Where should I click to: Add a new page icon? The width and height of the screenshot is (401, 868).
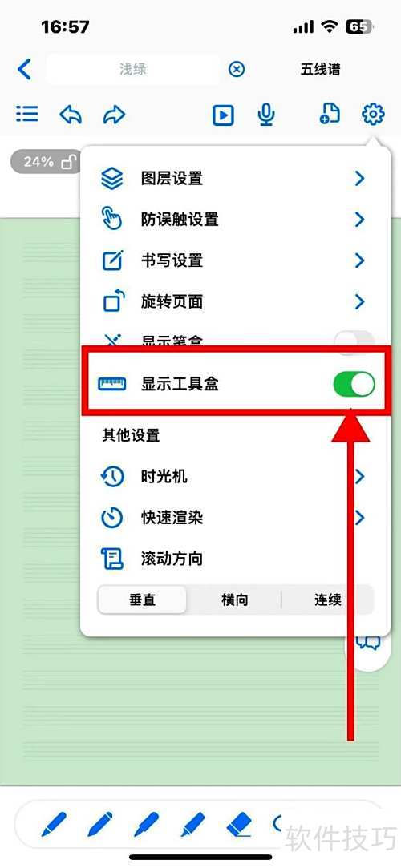pyautogui.click(x=330, y=114)
